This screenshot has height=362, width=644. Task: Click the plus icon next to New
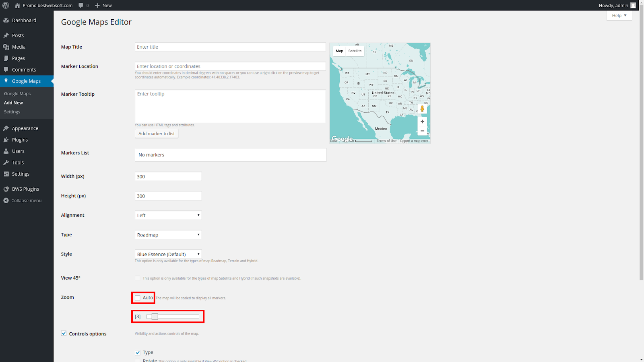coord(97,5)
